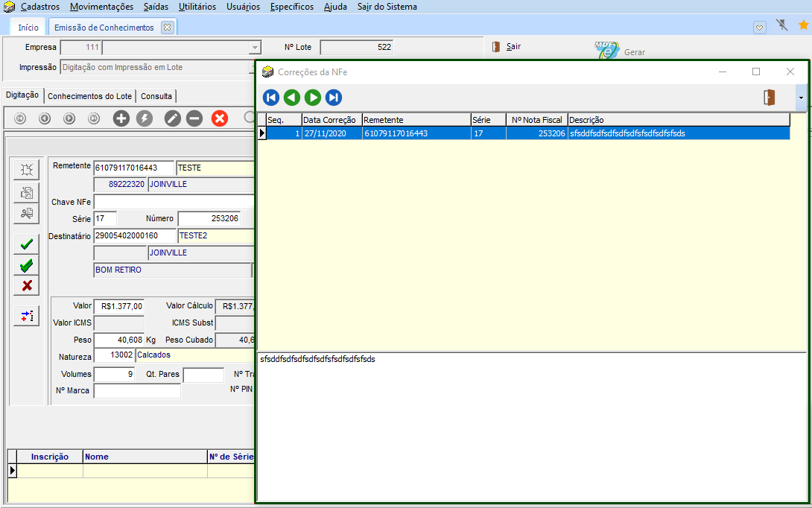Go to next record in Correções da NFe
Viewport: 812px width, 508px height.
pyautogui.click(x=313, y=98)
